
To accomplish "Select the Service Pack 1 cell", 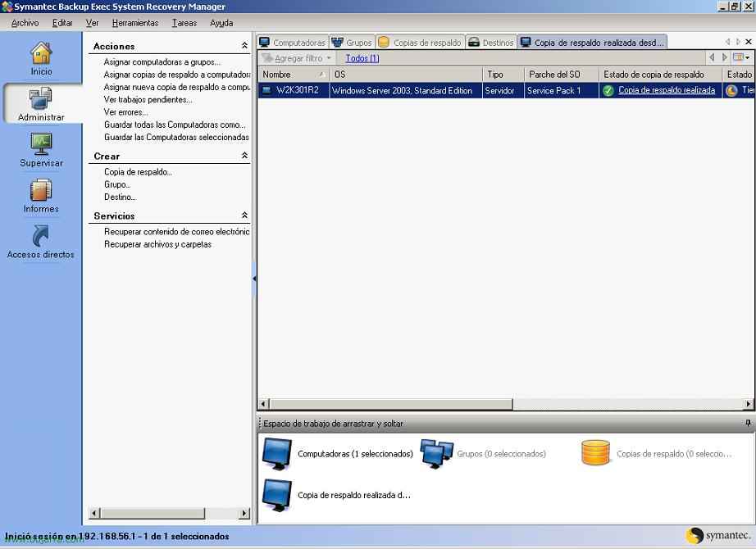I will coord(561,91).
